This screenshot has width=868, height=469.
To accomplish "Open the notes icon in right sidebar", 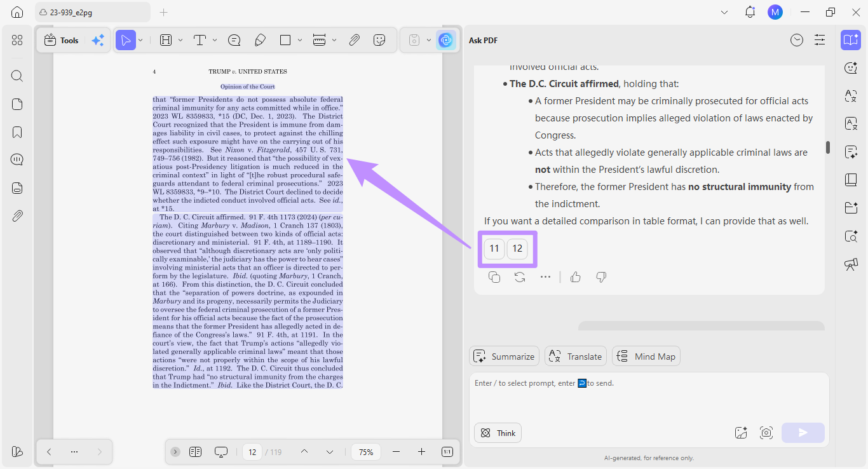I will pos(851,152).
